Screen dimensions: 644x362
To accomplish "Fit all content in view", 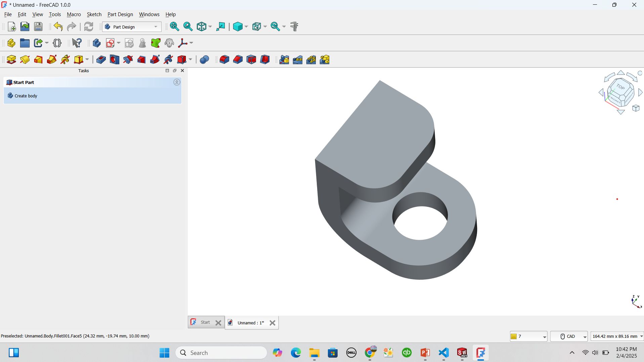I will (x=174, y=27).
